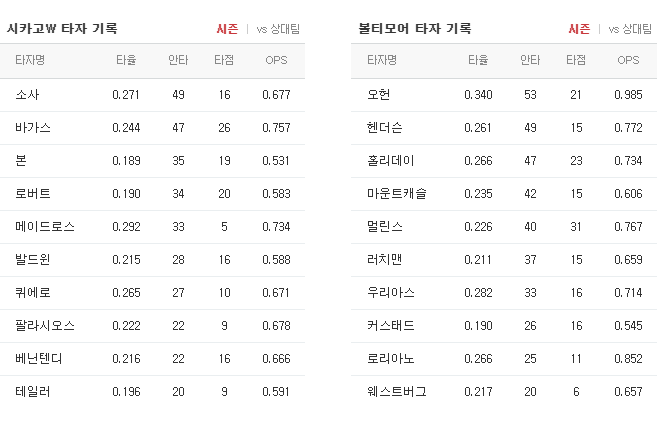The height and width of the screenshot is (427, 662).
Task: Click OPS column header in 볼티모어 table
Action: [628, 60]
